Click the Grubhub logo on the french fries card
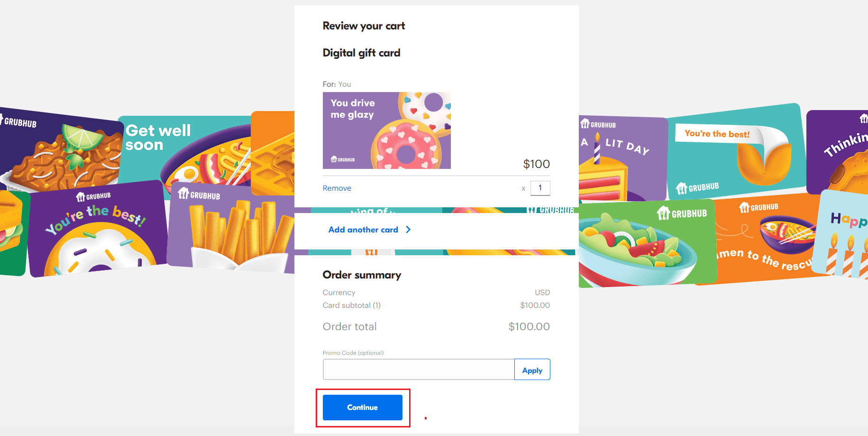The image size is (868, 436). [199, 194]
